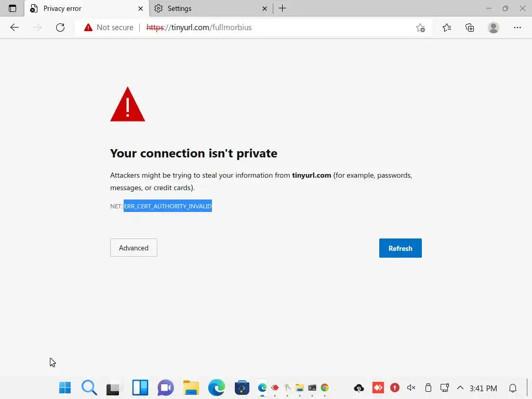Open the Collections panel

pyautogui.click(x=470, y=28)
